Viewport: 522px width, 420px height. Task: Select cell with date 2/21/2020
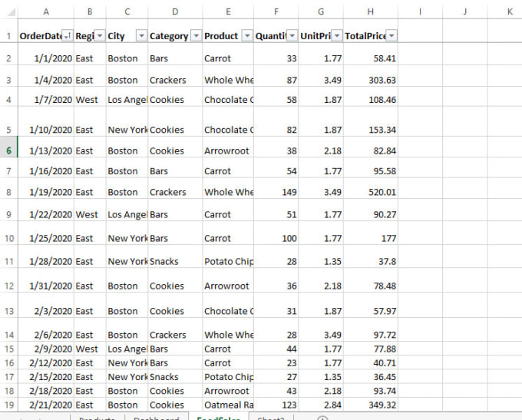(46, 405)
